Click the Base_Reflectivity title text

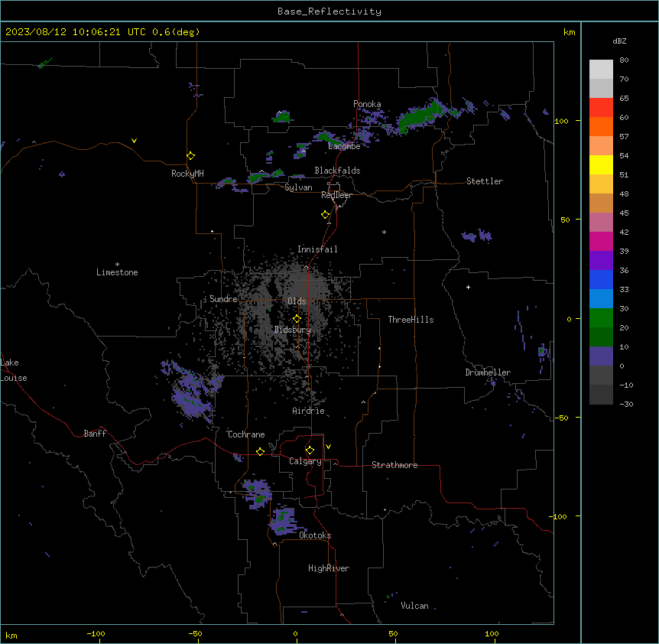coord(329,11)
